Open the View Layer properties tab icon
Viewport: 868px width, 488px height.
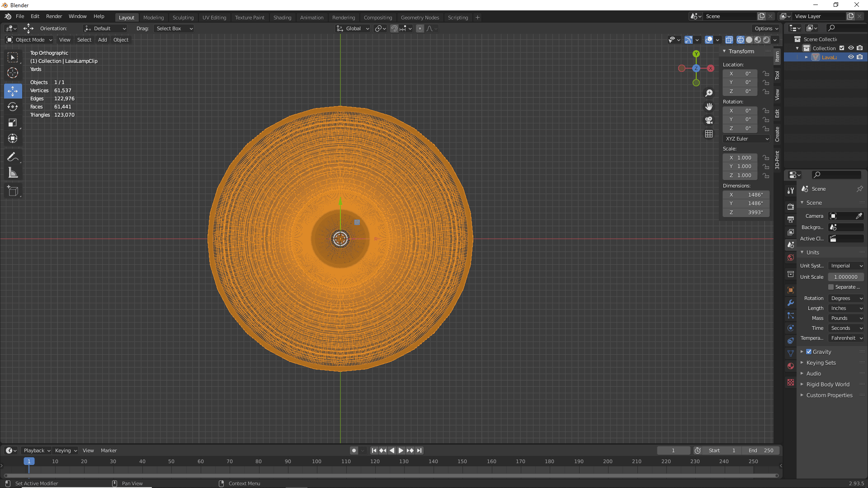point(791,232)
